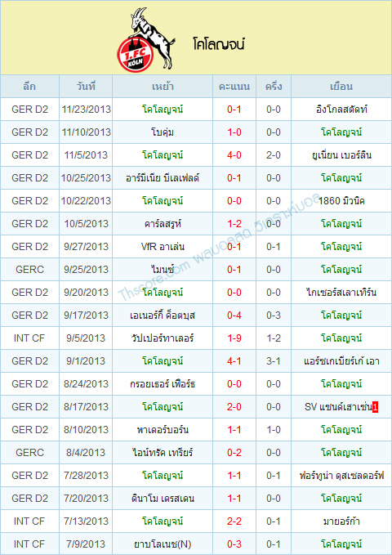The height and width of the screenshot is (555, 392).
Task: Open home team ยาบโลเนช(N)
Action: (163, 544)
